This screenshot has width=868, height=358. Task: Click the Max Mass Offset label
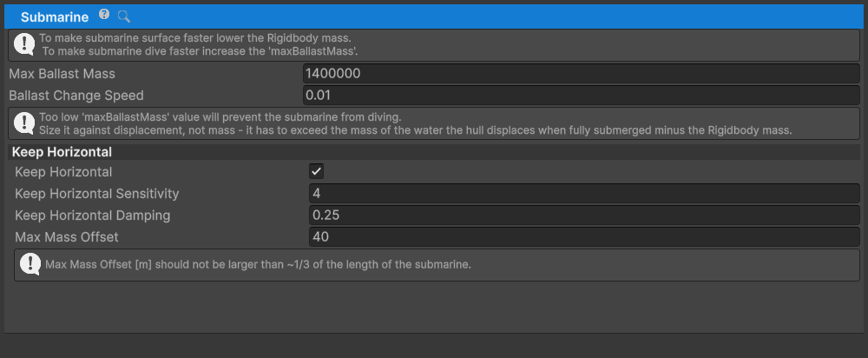pyautogui.click(x=67, y=237)
